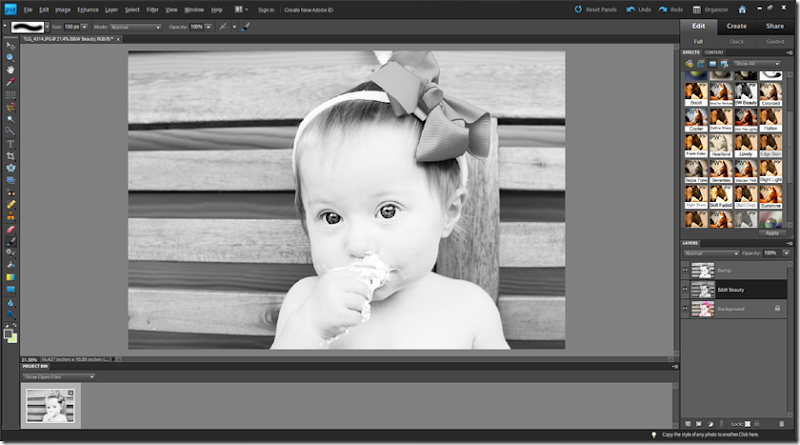The height and width of the screenshot is (445, 800).
Task: Choose the Crop tool
Action: pyautogui.click(x=11, y=155)
